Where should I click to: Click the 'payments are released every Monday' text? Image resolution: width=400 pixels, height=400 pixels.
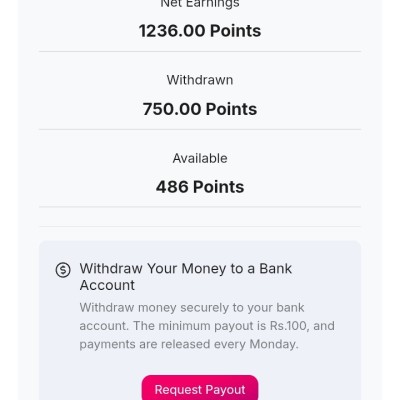(189, 344)
